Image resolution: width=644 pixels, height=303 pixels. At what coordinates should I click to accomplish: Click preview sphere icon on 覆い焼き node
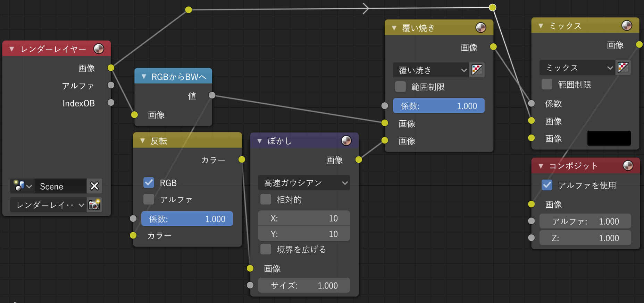[481, 27]
